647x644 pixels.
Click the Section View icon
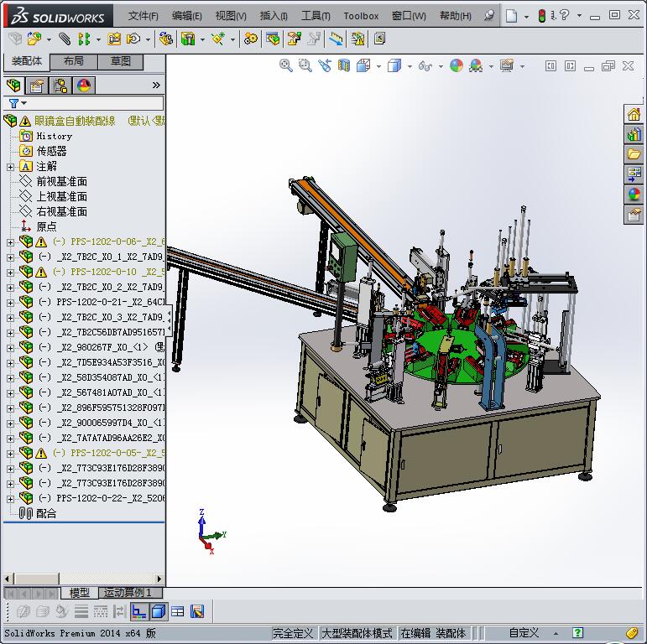[x=344, y=65]
